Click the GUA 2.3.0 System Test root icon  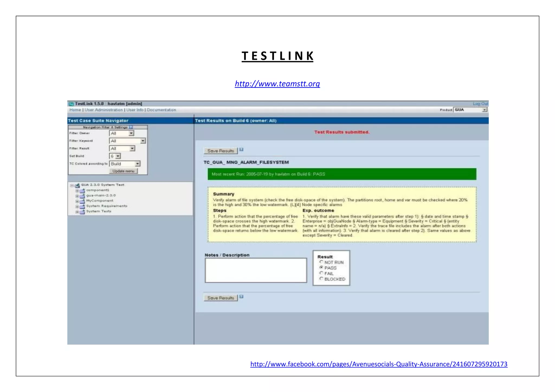pos(78,185)
